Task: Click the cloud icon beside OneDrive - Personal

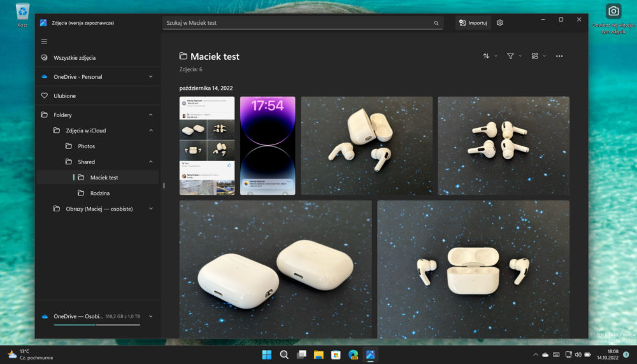Action: pyautogui.click(x=45, y=77)
